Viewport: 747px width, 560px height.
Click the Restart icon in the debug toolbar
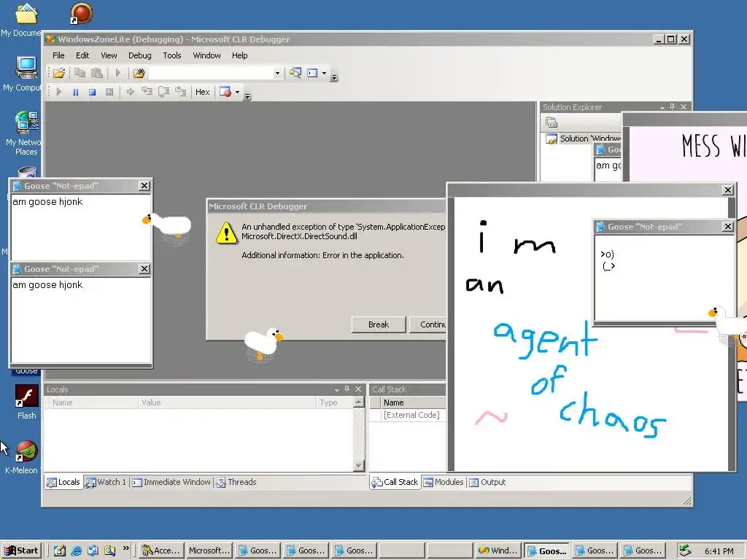click(x=109, y=92)
